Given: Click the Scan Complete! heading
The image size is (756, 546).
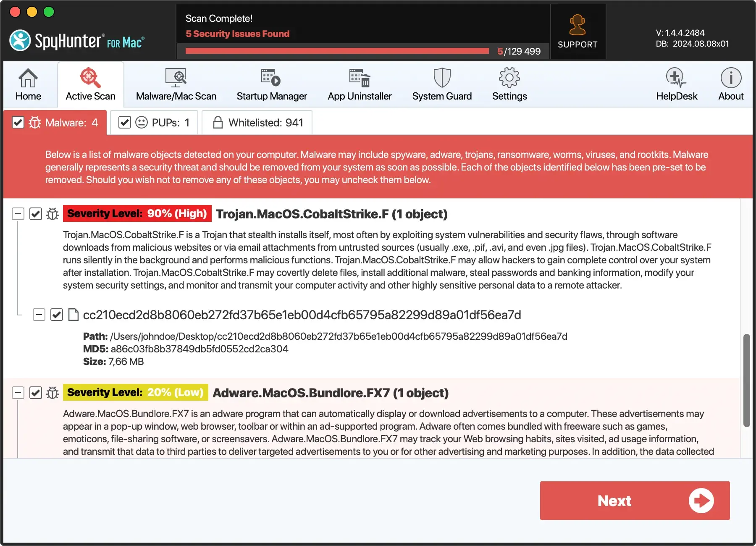Looking at the screenshot, I should click(219, 18).
